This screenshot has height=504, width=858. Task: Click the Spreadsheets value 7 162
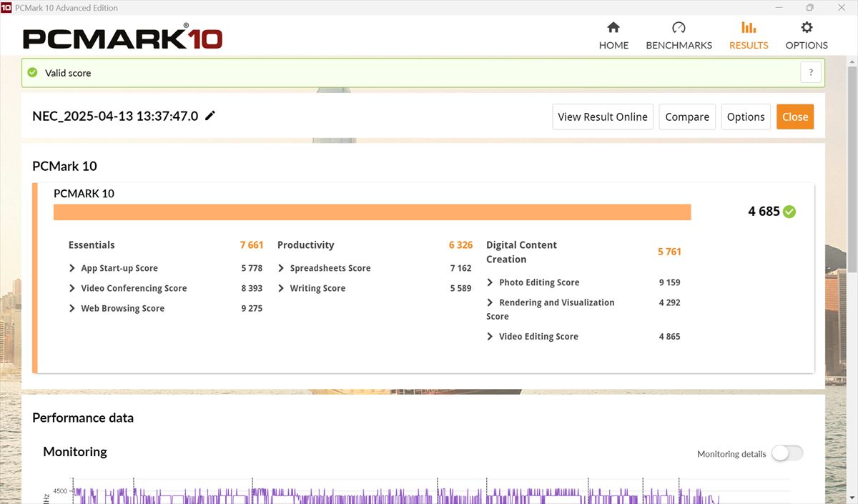pyautogui.click(x=460, y=268)
